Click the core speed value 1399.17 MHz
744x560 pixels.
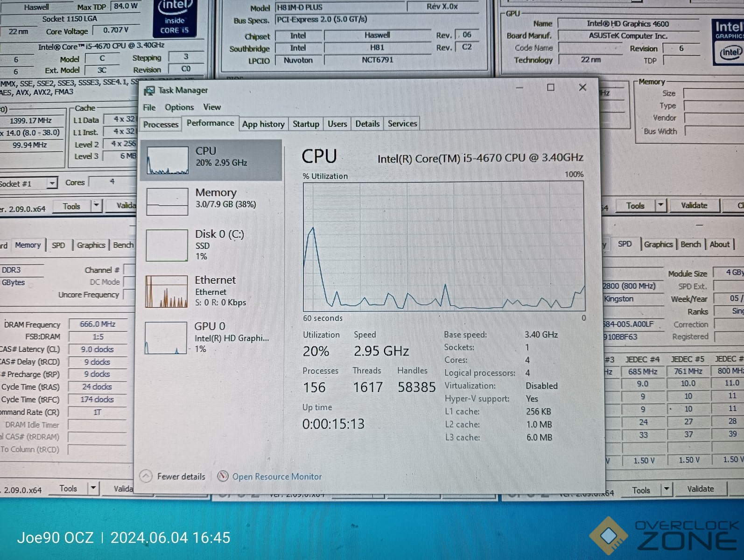[31, 120]
